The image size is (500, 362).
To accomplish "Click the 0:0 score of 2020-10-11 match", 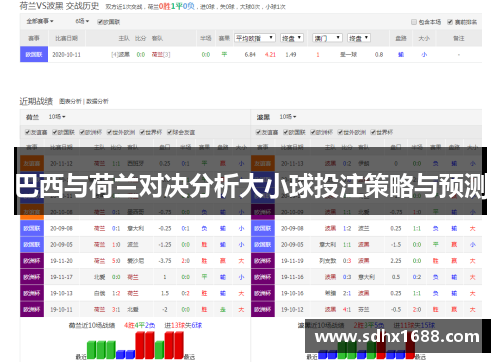I will (x=141, y=55).
